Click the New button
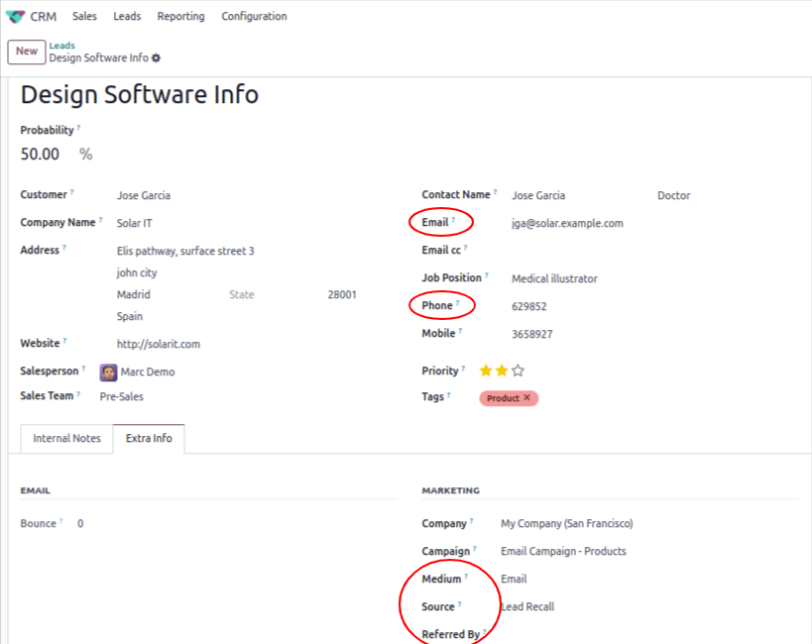This screenshot has width=812, height=644. tap(26, 52)
